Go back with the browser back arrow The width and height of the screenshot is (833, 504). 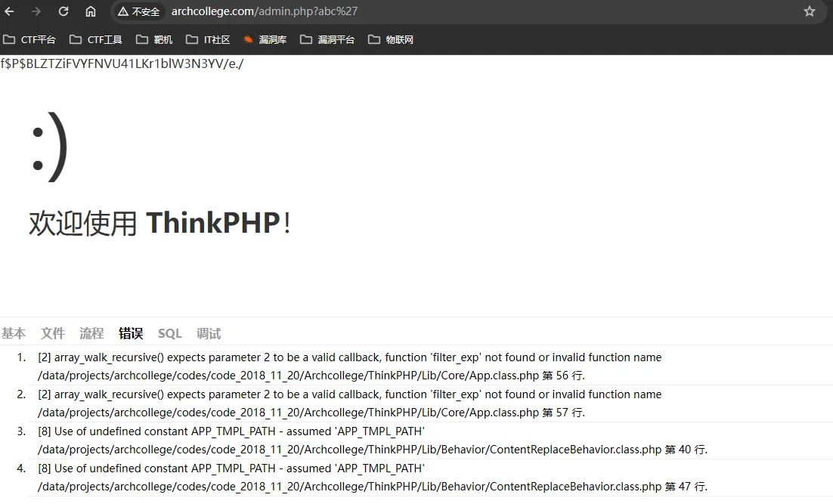pos(9,11)
